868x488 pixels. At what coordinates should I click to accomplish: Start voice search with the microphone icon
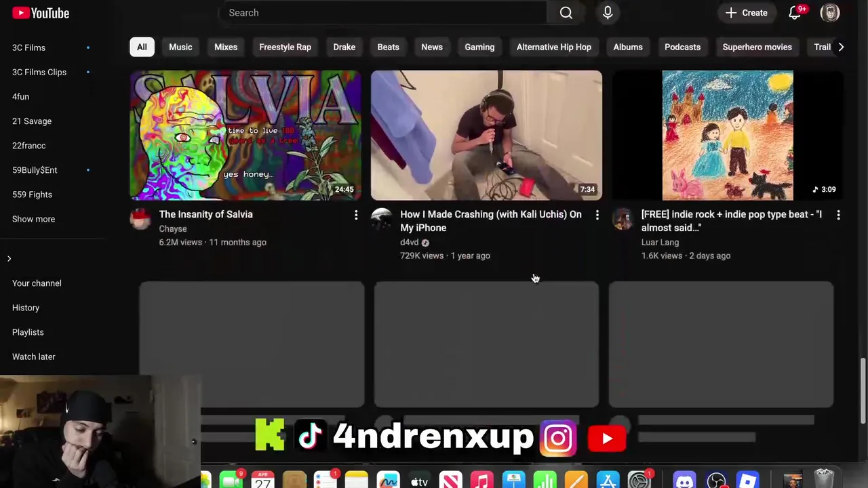(x=608, y=13)
